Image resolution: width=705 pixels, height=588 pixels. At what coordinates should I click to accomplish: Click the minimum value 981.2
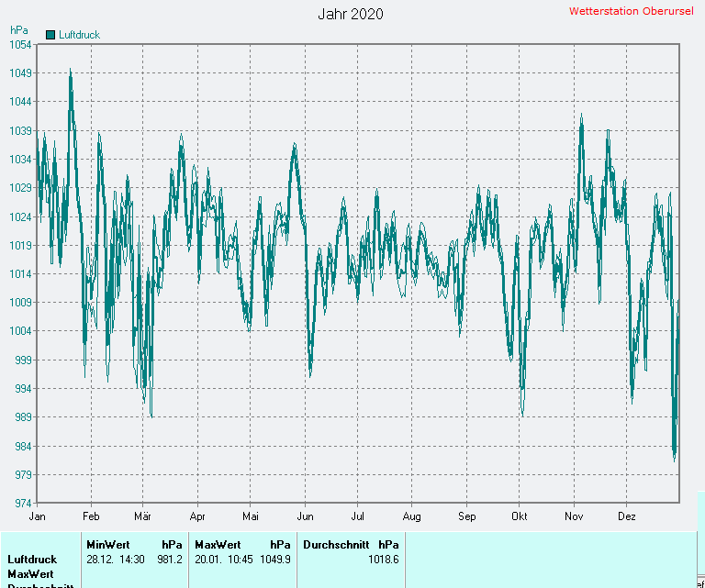point(170,560)
